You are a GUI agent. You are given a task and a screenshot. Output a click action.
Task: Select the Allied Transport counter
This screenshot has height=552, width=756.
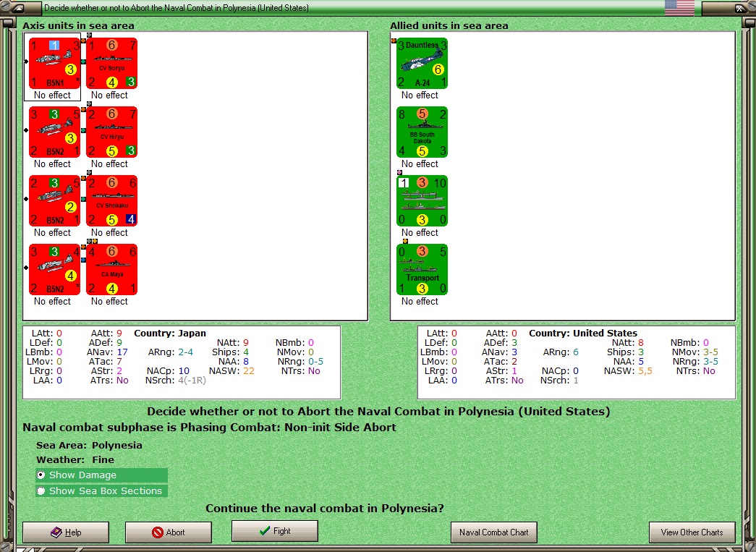click(422, 270)
